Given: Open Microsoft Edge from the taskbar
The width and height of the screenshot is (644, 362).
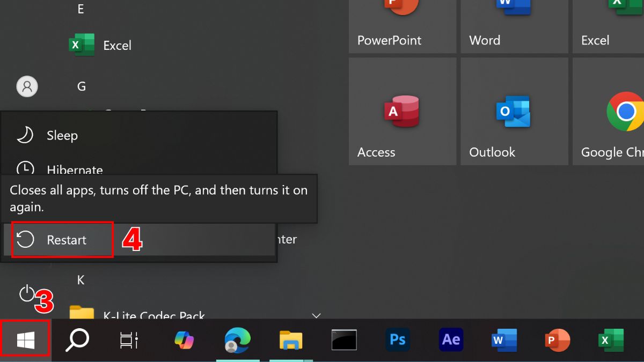Looking at the screenshot, I should click(237, 340).
